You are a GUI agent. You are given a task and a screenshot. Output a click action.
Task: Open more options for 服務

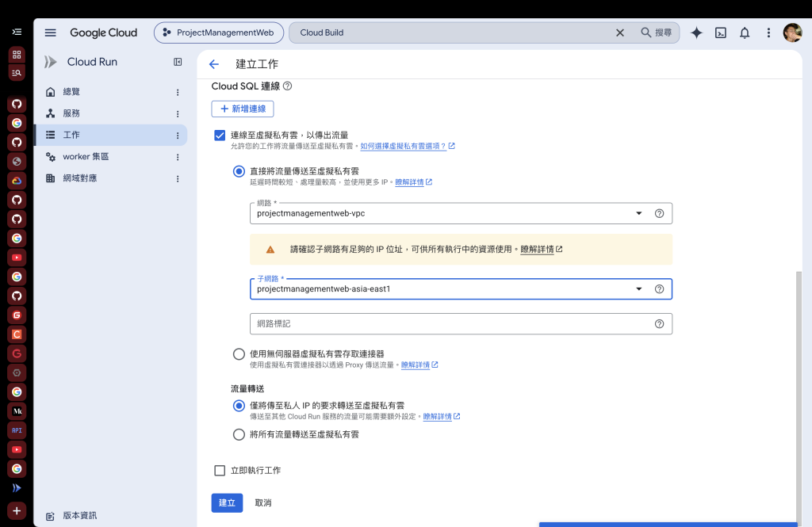click(x=178, y=114)
